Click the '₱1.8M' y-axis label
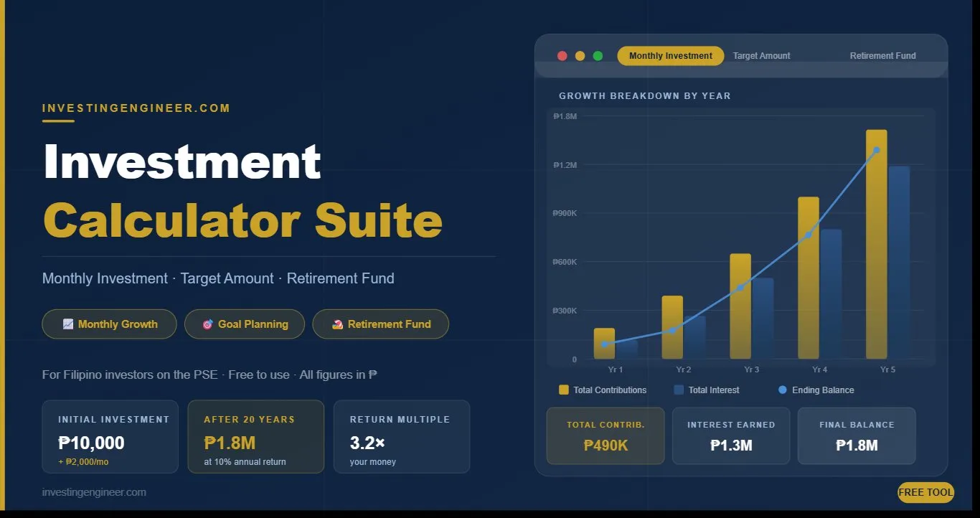 coord(565,116)
